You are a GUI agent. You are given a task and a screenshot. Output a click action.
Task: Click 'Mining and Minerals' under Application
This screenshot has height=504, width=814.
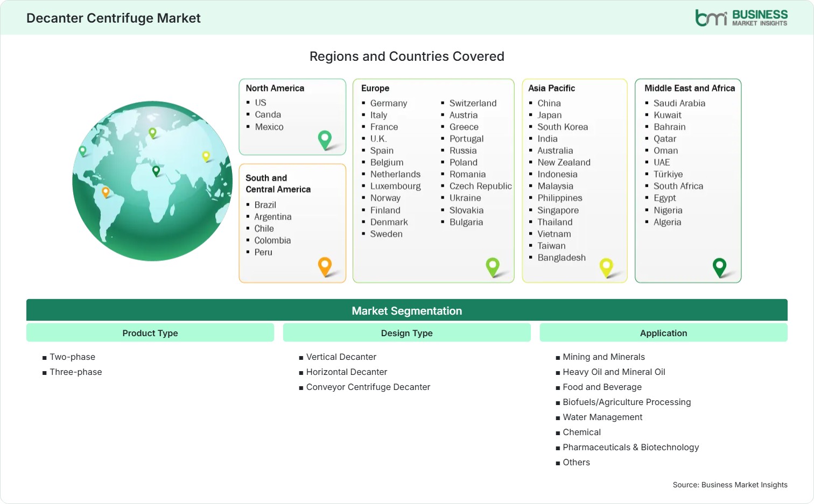click(604, 357)
